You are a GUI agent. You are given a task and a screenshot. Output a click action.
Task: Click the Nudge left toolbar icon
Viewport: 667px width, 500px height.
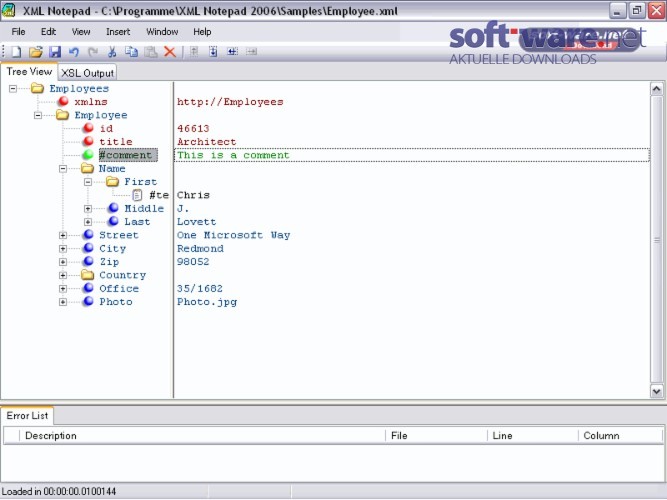[x=232, y=52]
